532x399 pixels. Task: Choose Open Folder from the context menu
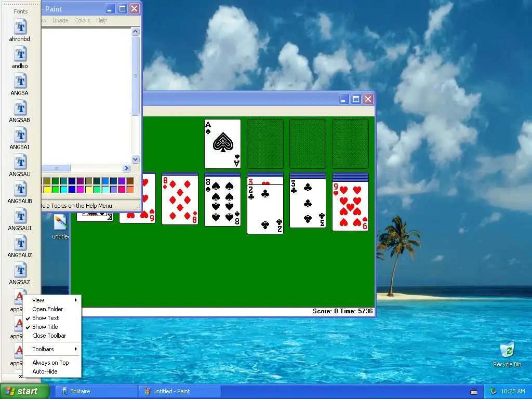click(x=52, y=309)
